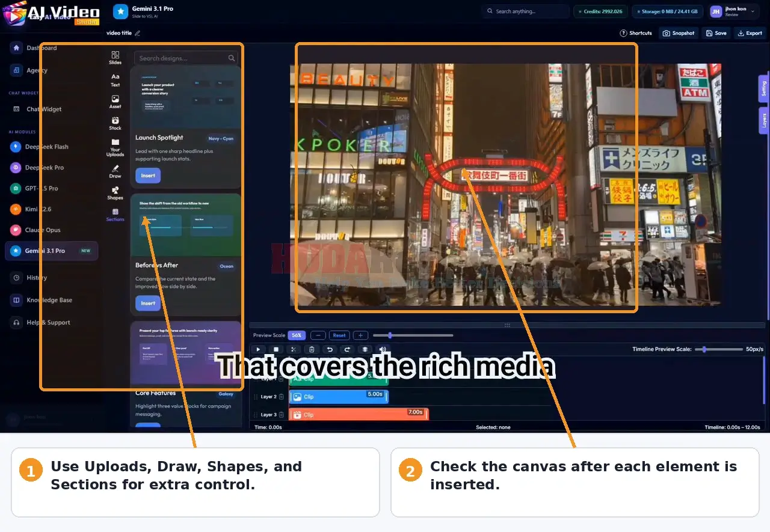
Task: Click the play button on the timeline toolbar
Action: click(258, 349)
